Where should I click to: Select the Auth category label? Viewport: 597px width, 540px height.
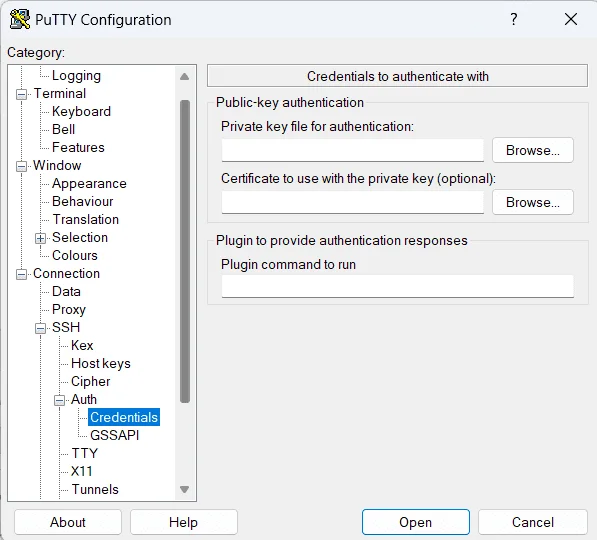pyautogui.click(x=84, y=399)
